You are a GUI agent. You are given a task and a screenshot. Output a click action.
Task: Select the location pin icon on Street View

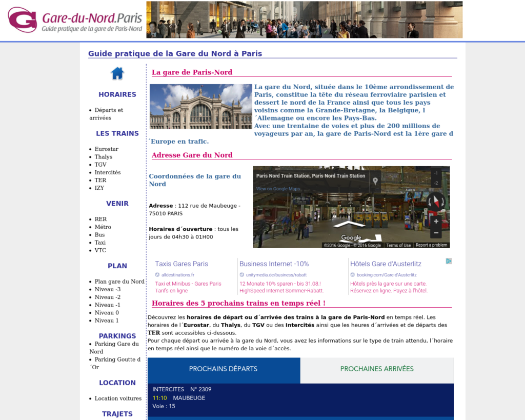(375, 181)
